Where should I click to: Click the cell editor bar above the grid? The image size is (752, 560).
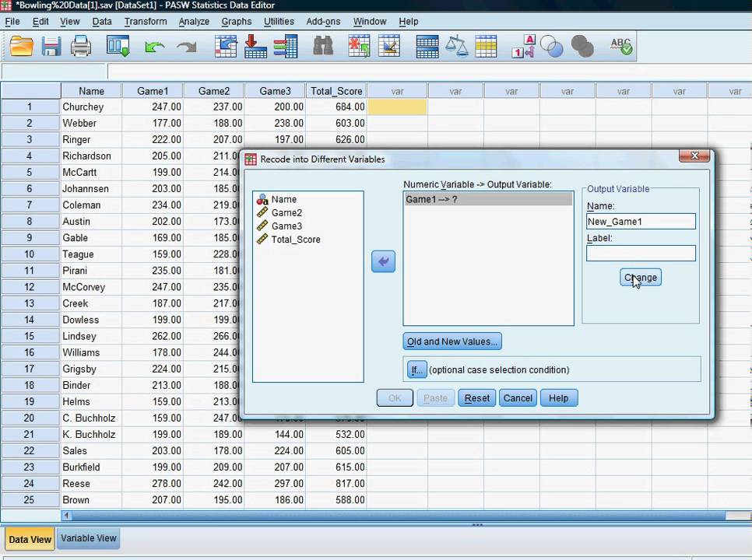point(429,72)
